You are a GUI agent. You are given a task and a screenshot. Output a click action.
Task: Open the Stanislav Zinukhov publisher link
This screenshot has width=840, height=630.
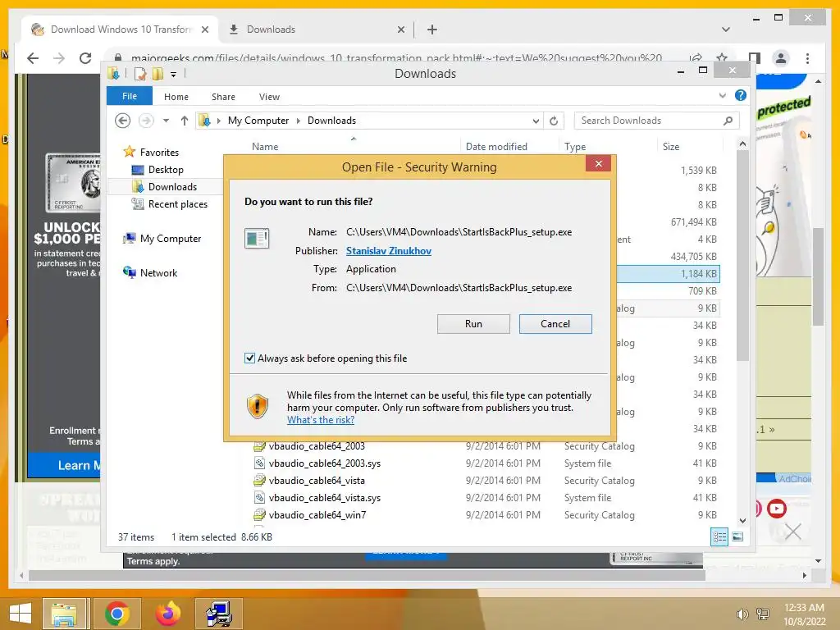coord(388,251)
